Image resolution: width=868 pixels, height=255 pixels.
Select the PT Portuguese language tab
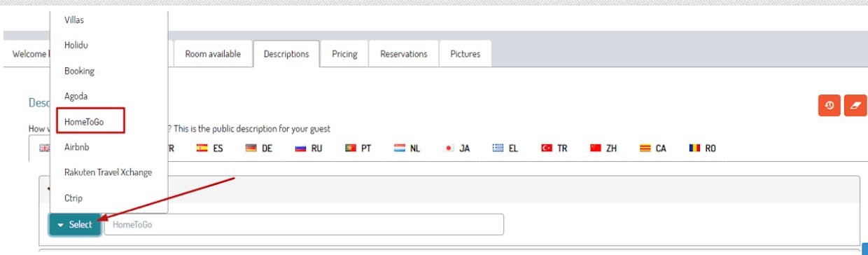click(358, 149)
